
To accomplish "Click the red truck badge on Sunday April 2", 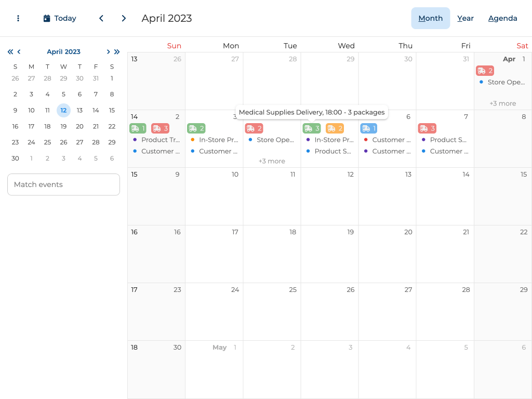I will click(160, 128).
